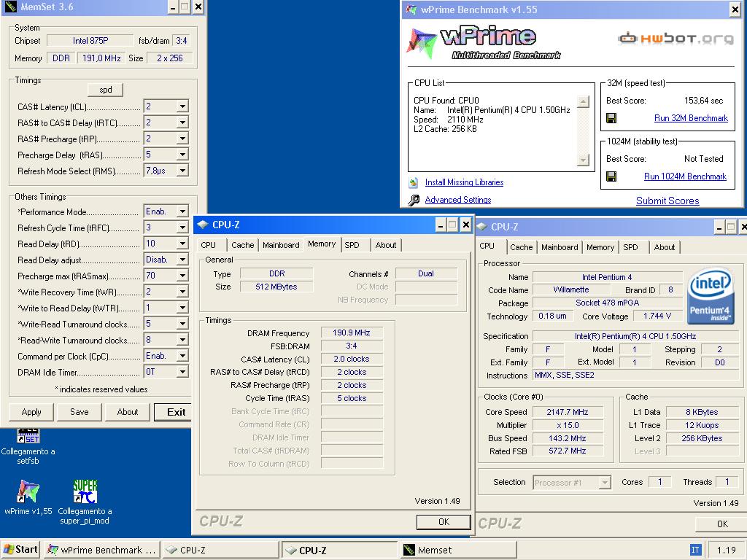Click Run 32M Benchmark link
Image resolution: width=747 pixels, height=560 pixels.
pyautogui.click(x=691, y=118)
